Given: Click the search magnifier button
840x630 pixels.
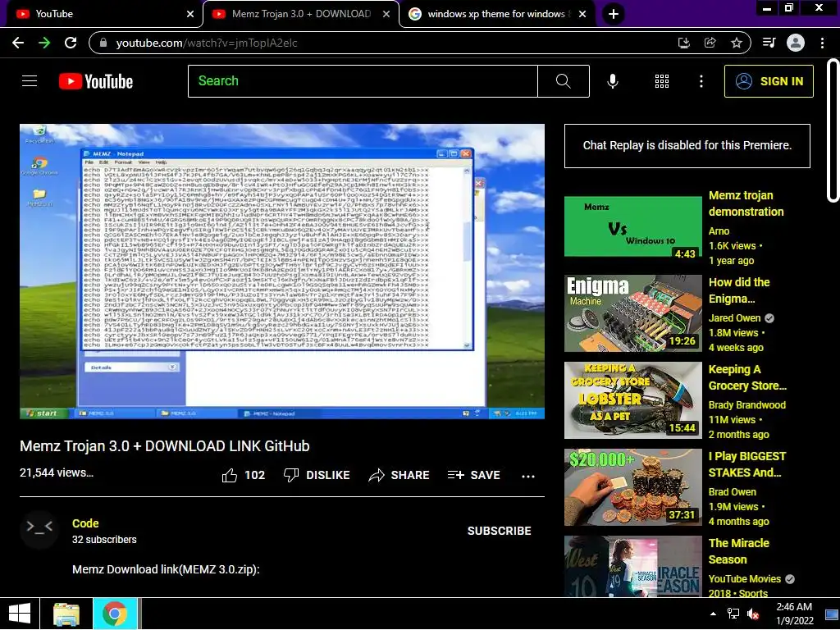Looking at the screenshot, I should [x=563, y=81].
